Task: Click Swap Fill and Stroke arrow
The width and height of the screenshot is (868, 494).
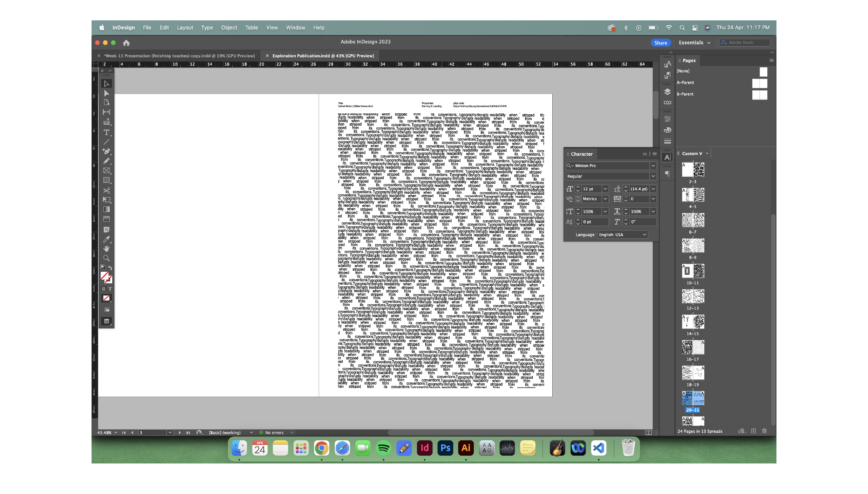Action: click(x=110, y=268)
